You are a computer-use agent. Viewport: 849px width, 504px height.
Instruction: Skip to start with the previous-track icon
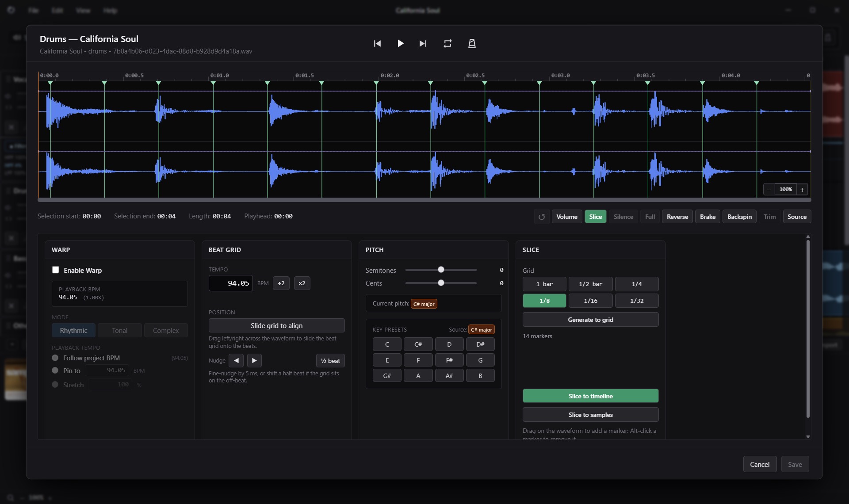(377, 43)
